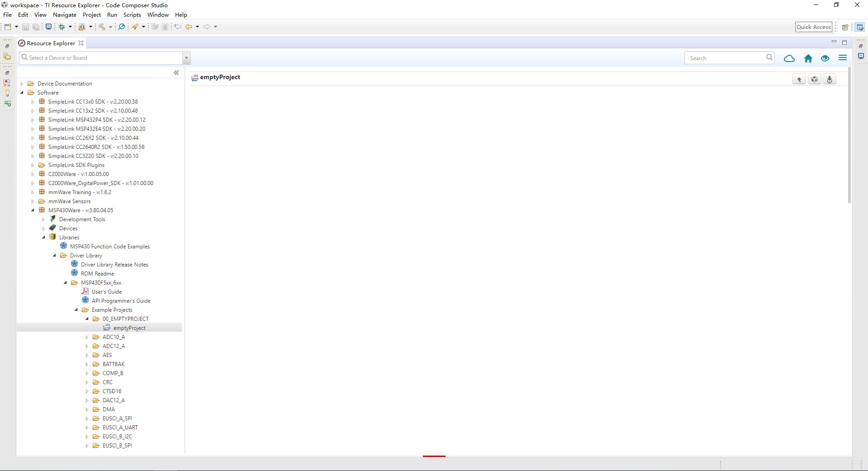Click the Save disk icon in toolbar

[25, 27]
